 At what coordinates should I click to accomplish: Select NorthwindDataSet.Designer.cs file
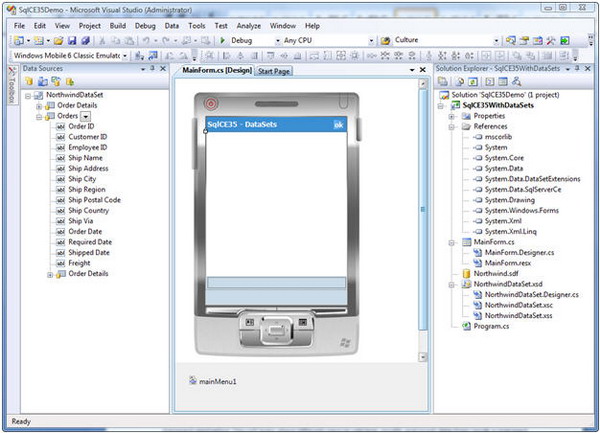[x=532, y=295]
